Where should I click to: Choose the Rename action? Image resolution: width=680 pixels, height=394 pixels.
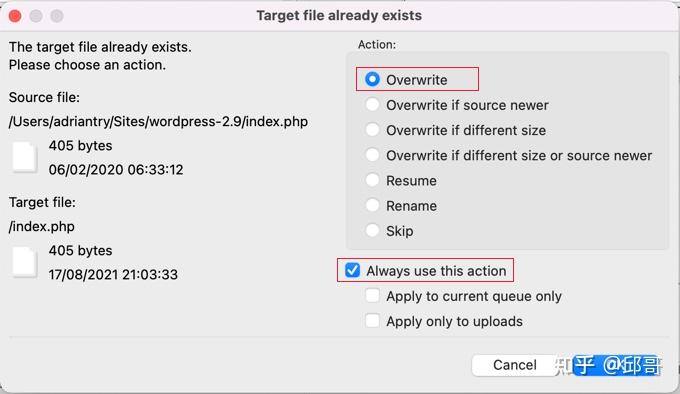(372, 205)
